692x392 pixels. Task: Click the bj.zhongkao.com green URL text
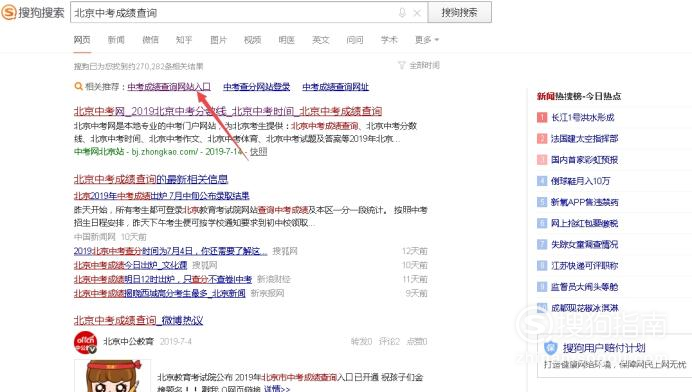point(165,151)
